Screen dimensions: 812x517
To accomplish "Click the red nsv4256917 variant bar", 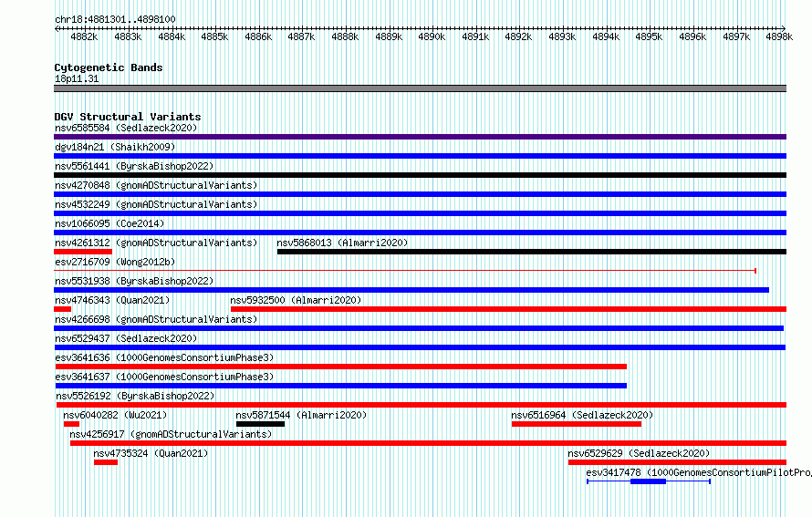I will (428, 443).
